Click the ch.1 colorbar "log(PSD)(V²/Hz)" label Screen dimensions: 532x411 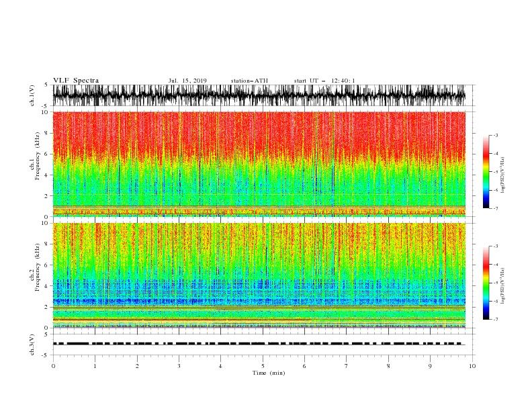[502, 175]
